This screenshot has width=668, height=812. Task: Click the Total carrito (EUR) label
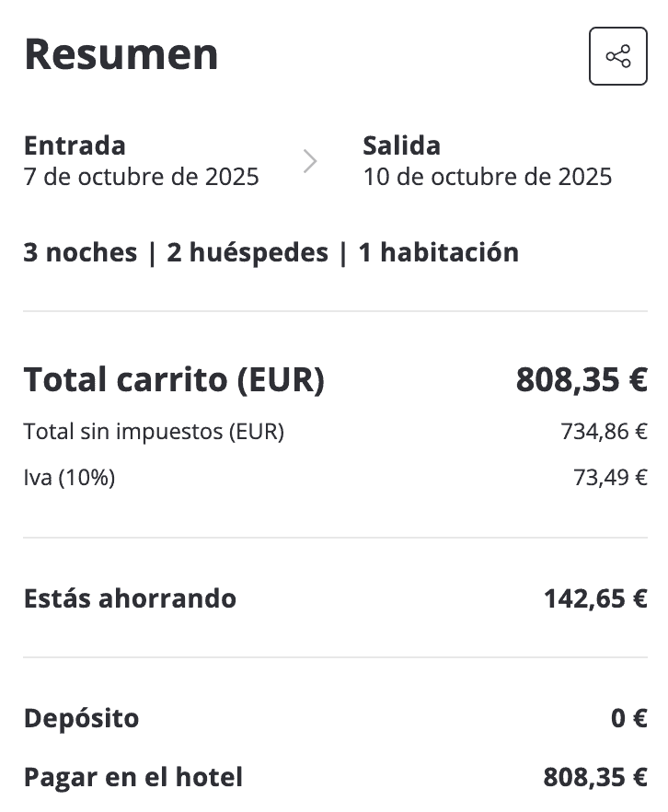click(x=174, y=379)
